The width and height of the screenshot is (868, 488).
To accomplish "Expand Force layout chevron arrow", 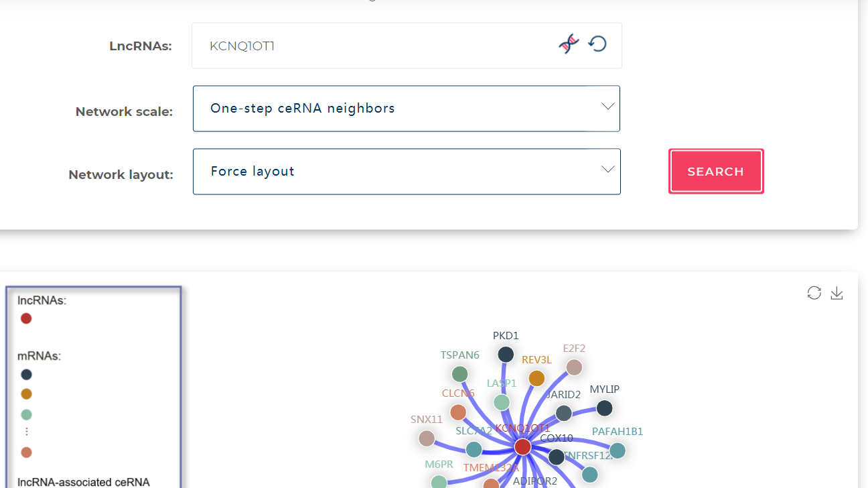I will click(607, 170).
